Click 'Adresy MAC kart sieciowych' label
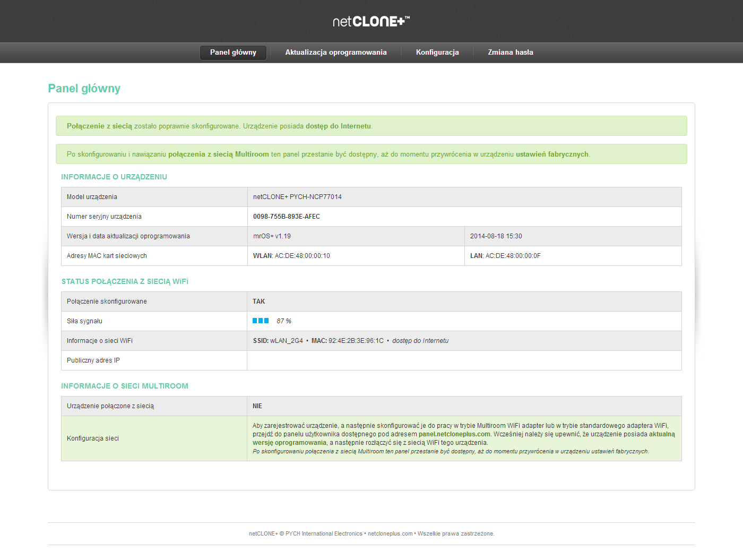 tap(107, 256)
